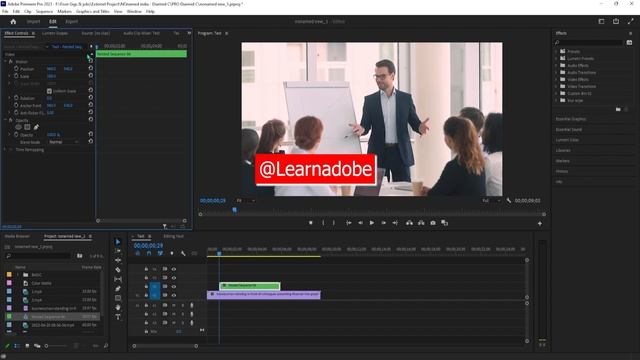Open the Blend Mode dropdown
This screenshot has height=360, width=640.
[x=63, y=142]
